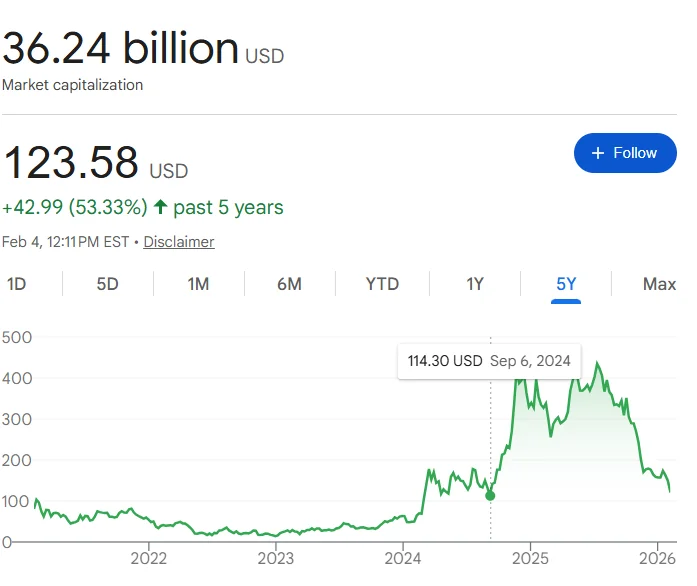View the 1Y price chart
The width and height of the screenshot is (697, 586).
coord(475,284)
